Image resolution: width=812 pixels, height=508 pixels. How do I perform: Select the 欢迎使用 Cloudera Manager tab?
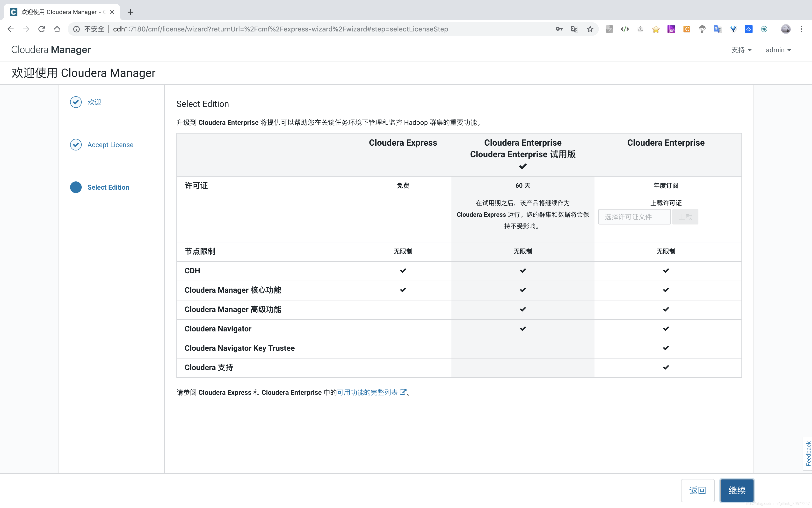coord(62,12)
